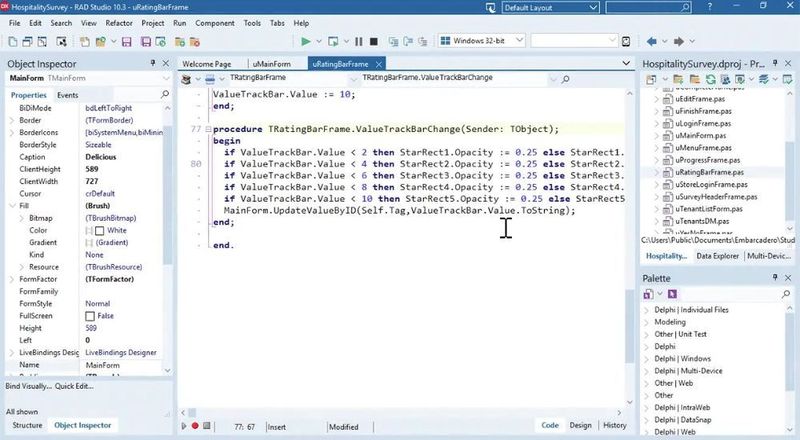Switch to the Events tab

pos(67,95)
